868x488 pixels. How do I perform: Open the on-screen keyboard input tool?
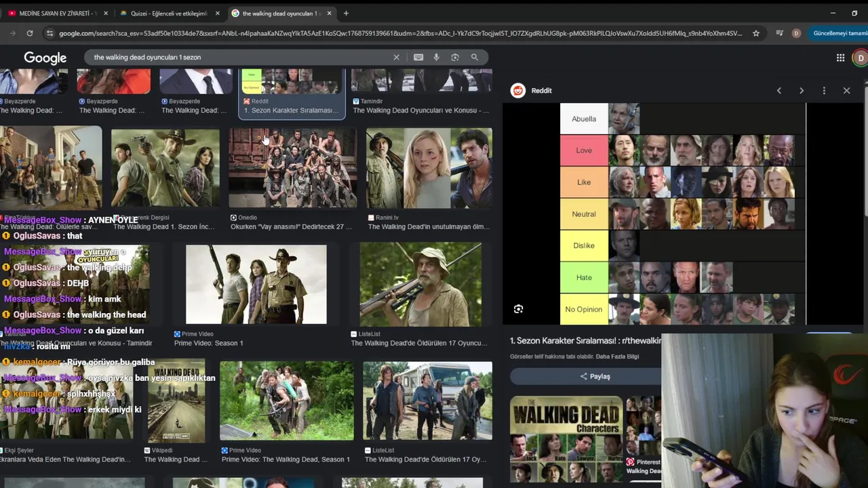pyautogui.click(x=418, y=57)
